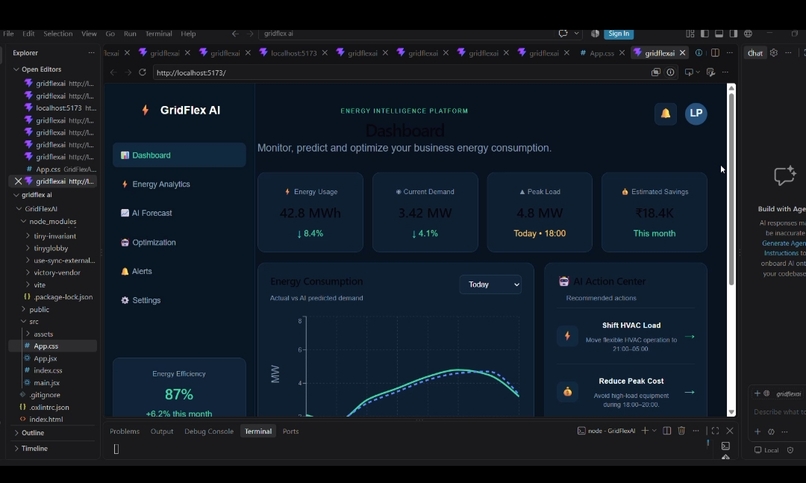Go forward in Simple Browser

[128, 72]
